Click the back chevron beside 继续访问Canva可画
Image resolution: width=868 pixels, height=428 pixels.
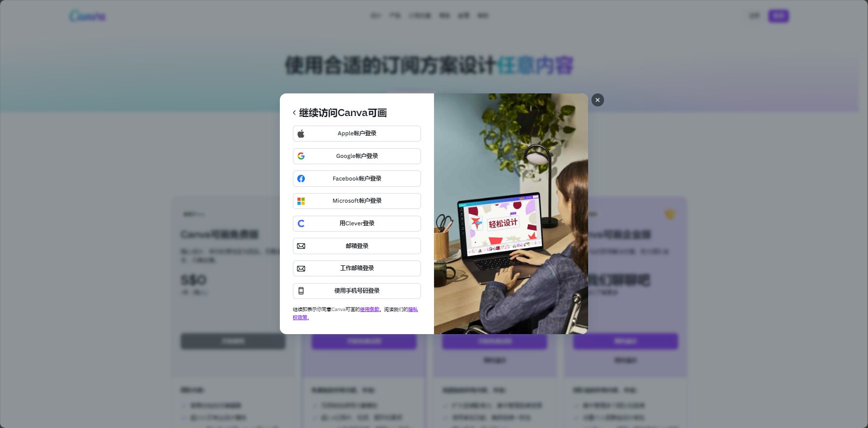point(294,113)
